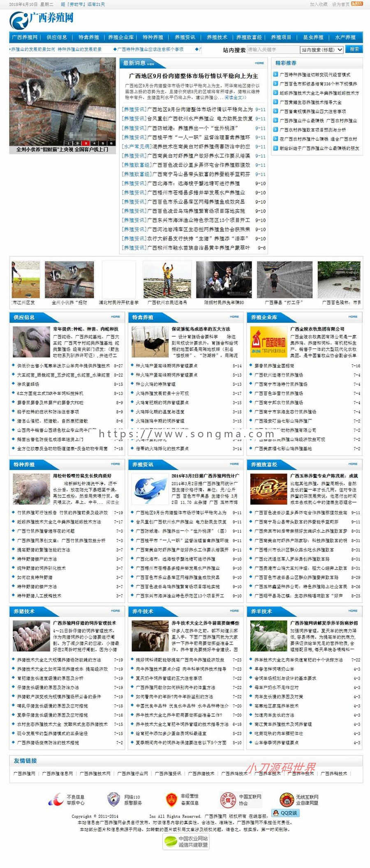Open 早春怎样饲喂奶山羊 article

click(274, 669)
